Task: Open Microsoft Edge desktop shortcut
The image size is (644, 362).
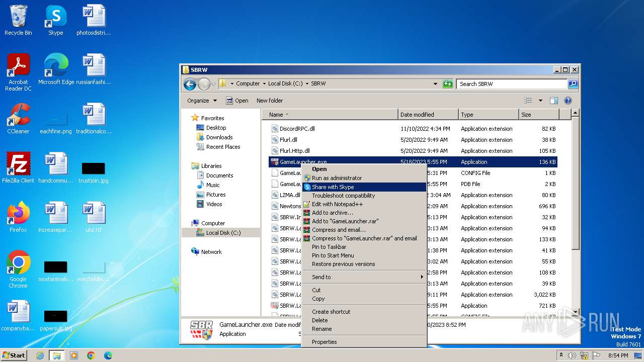Action: (56, 69)
